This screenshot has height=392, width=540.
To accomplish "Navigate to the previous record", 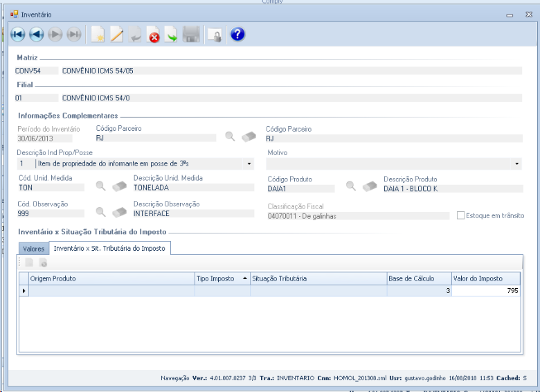I will coord(37,35).
